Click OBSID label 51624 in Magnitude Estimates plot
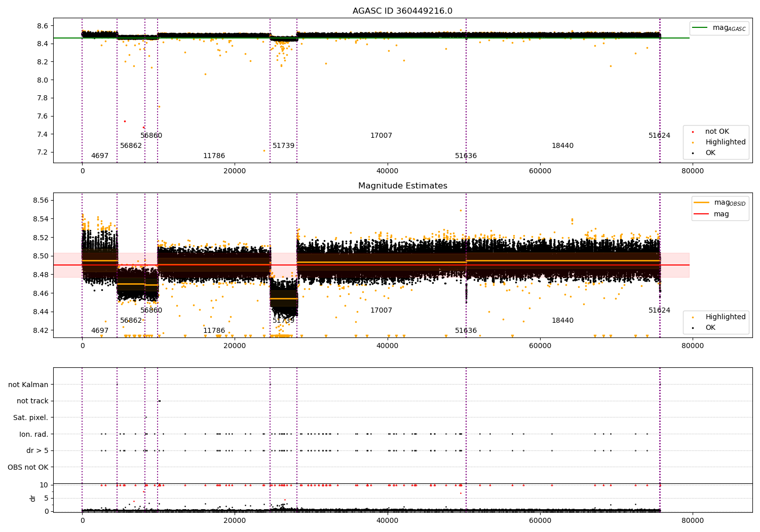The height and width of the screenshot is (532, 760). pos(660,311)
